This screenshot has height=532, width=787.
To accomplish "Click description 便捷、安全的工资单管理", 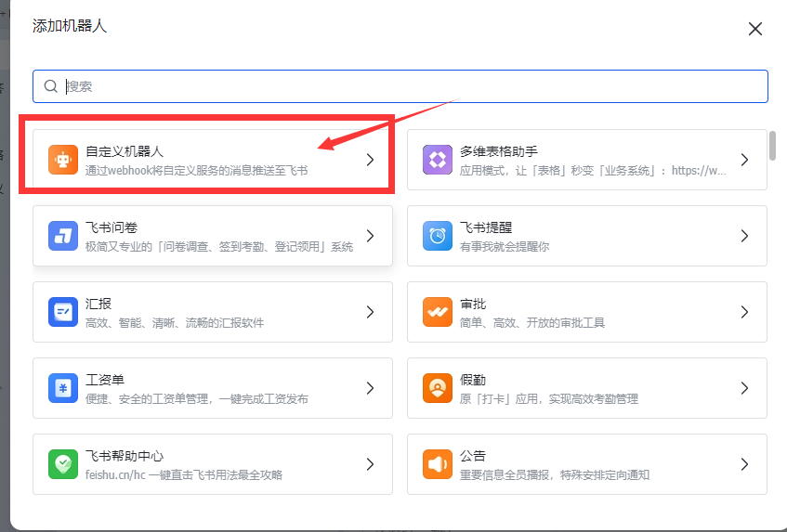I will point(197,399).
